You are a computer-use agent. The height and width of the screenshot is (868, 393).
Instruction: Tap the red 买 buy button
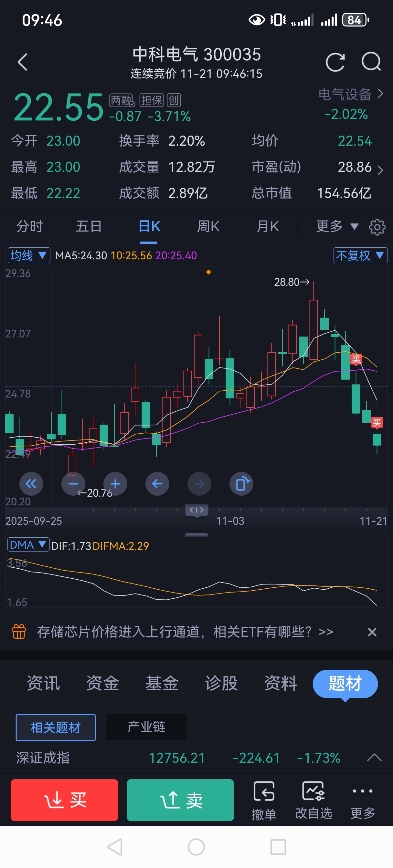[x=64, y=800]
